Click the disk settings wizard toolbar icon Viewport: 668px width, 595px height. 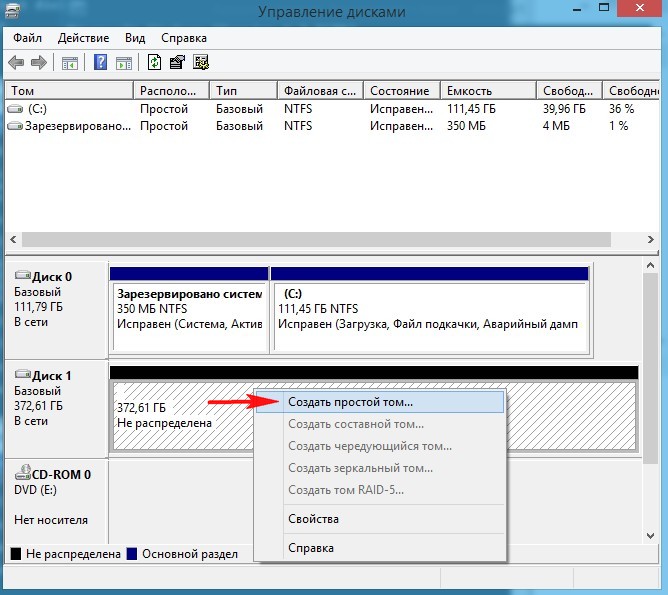pos(200,62)
